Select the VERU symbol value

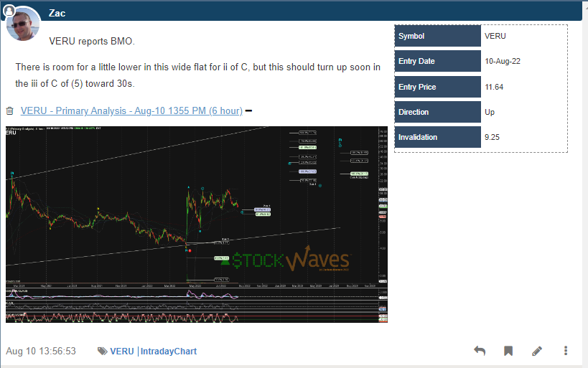(x=495, y=36)
